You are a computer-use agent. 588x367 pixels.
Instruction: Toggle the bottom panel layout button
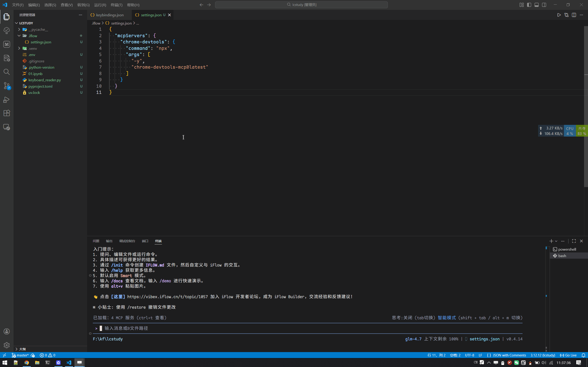coord(537,5)
